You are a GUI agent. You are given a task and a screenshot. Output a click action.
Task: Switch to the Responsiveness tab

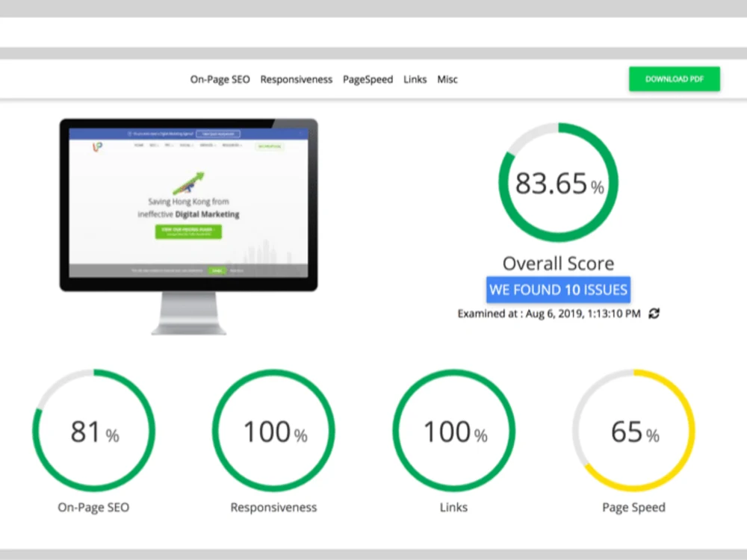click(x=297, y=80)
